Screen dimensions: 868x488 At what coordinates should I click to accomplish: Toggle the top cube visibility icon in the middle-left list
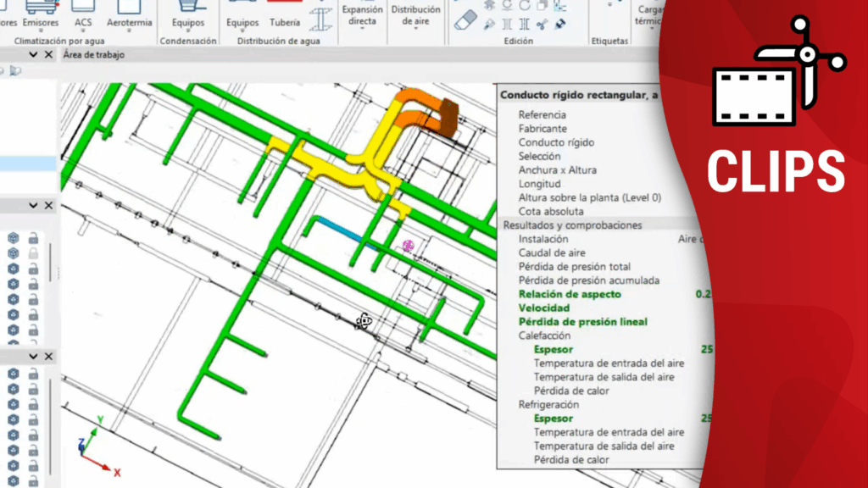pos(14,238)
